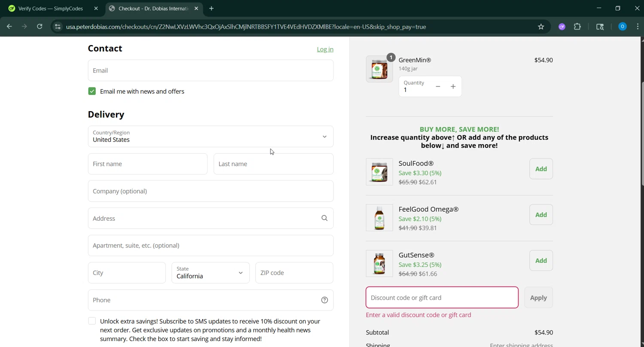Click the FeelGood Omega product image
Screen dimensions: 644x347
379,218
